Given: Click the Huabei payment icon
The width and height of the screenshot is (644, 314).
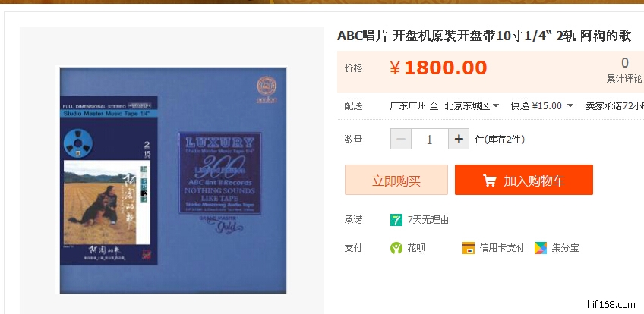Looking at the screenshot, I should point(396,247).
